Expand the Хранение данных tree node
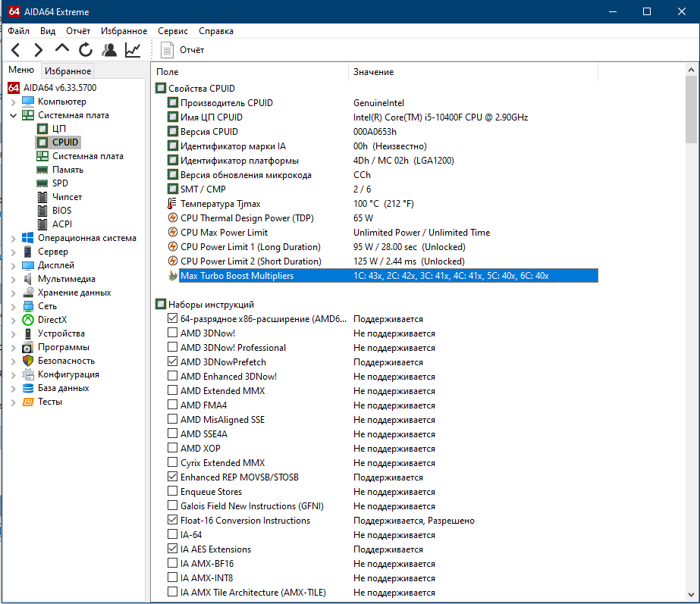 [14, 293]
